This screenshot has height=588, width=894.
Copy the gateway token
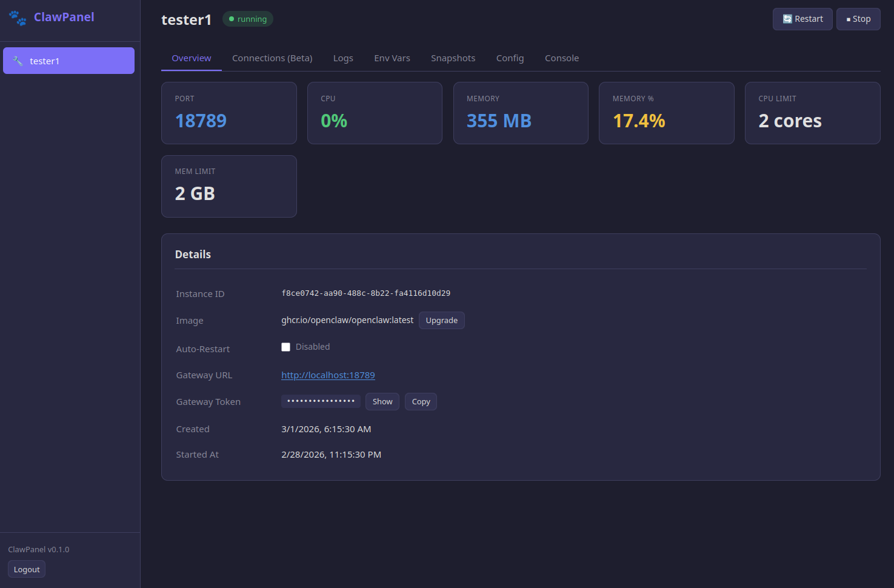coord(421,402)
